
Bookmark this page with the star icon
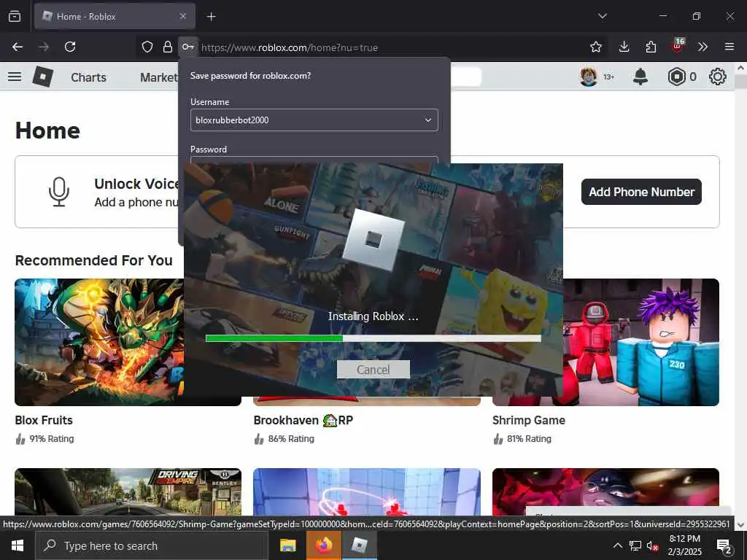pyautogui.click(x=595, y=47)
